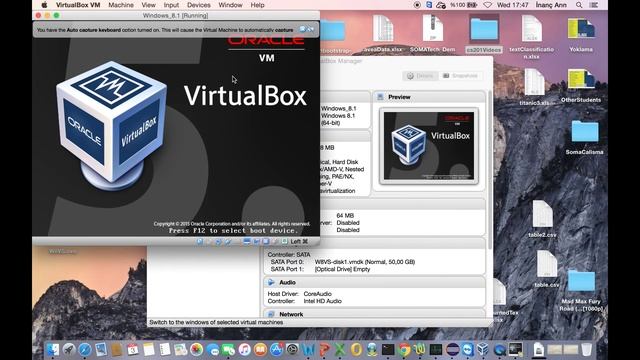Open the Help menu

[x=257, y=5]
